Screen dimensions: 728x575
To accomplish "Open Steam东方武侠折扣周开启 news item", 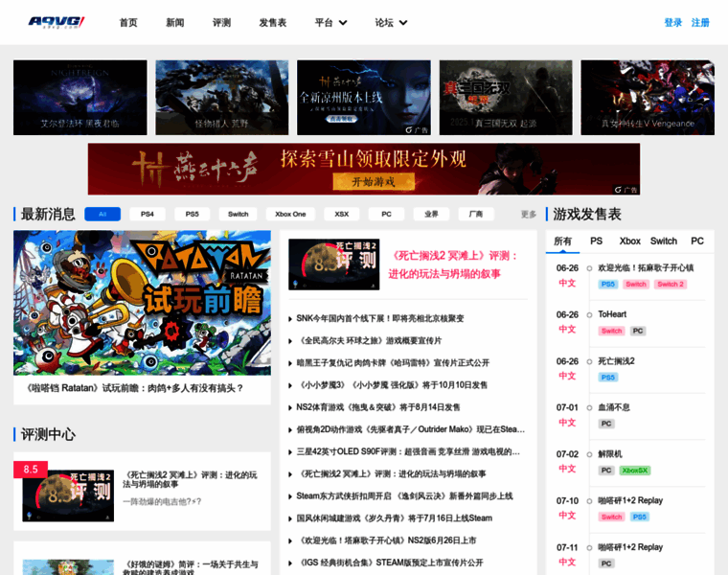I will (404, 496).
